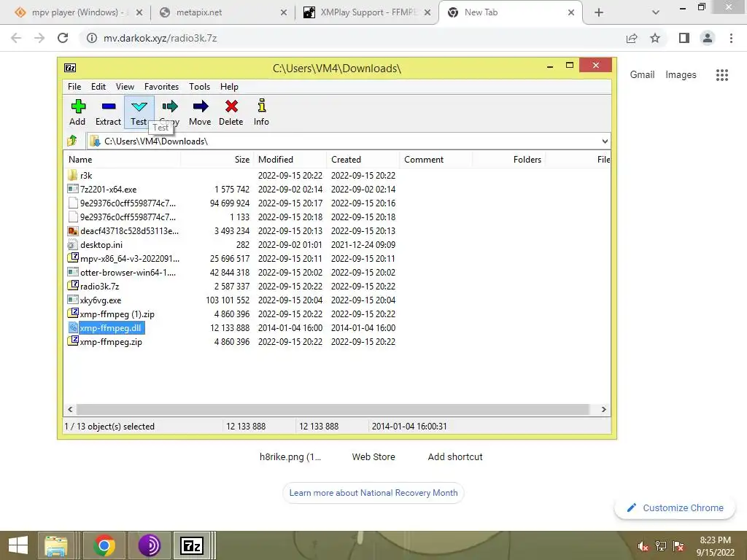This screenshot has height=560, width=747.
Task: Click the share page icon in address bar
Action: coord(632,38)
